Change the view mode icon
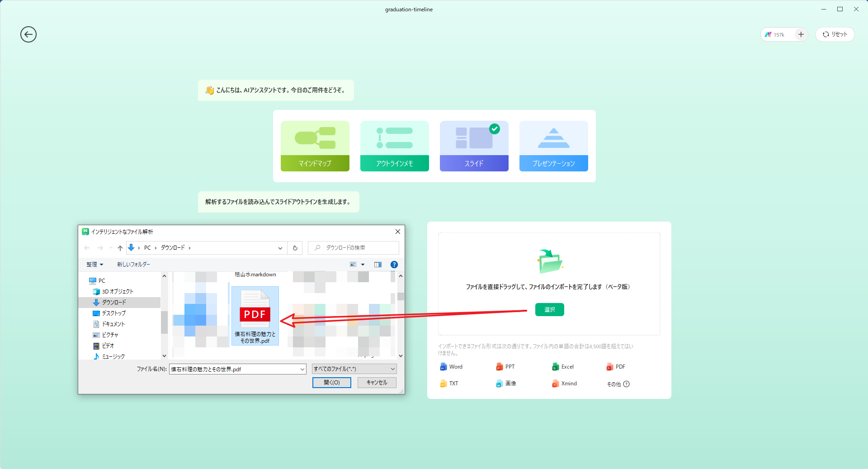This screenshot has height=469, width=868. point(353,265)
